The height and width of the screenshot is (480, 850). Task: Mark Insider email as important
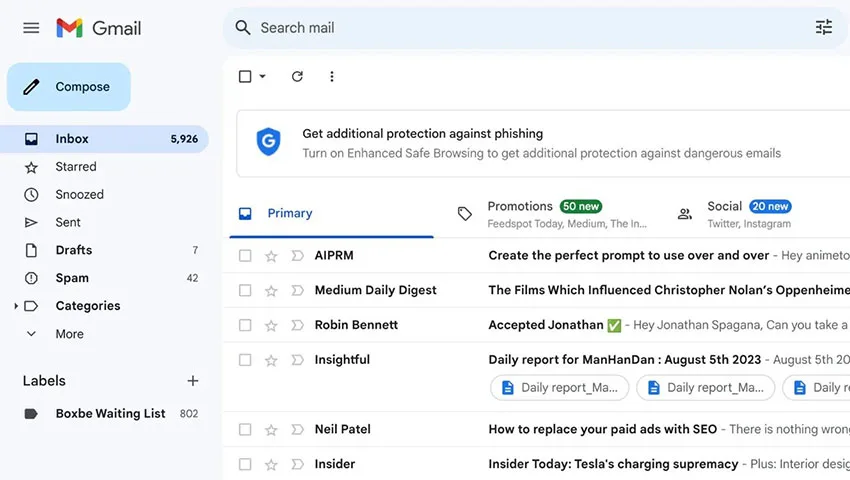coord(297,464)
